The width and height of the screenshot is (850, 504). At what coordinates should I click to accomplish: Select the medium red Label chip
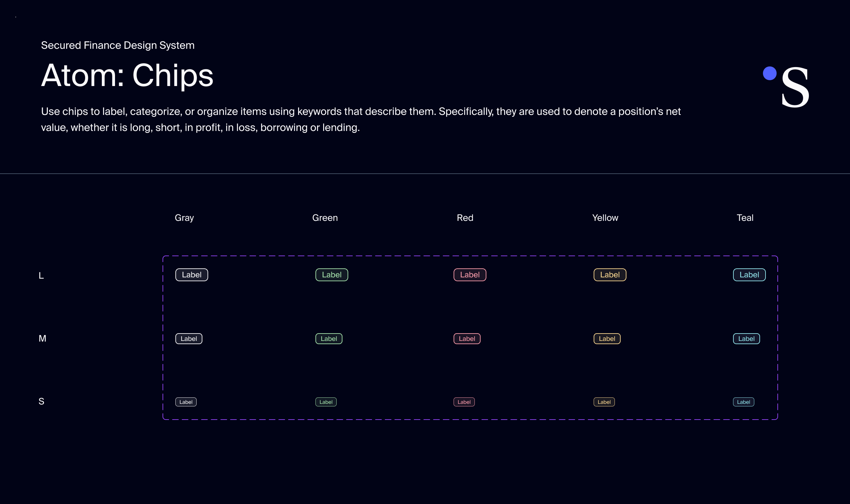click(x=467, y=339)
